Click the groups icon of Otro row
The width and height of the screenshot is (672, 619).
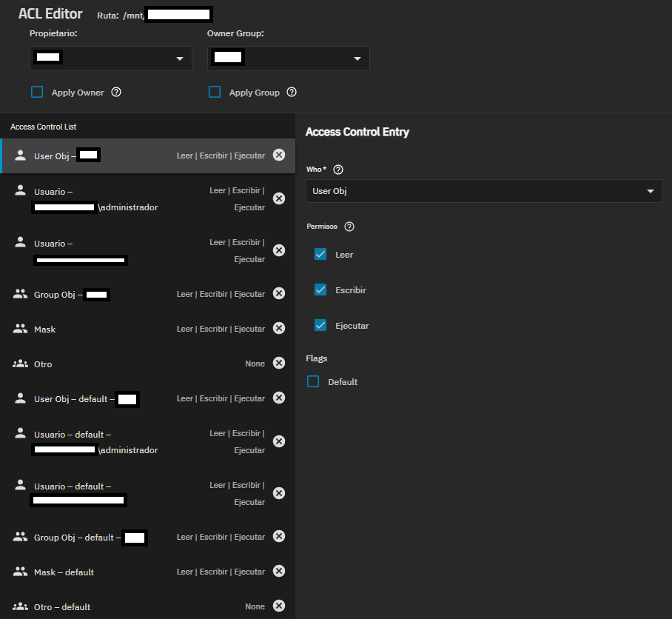pyautogui.click(x=20, y=364)
